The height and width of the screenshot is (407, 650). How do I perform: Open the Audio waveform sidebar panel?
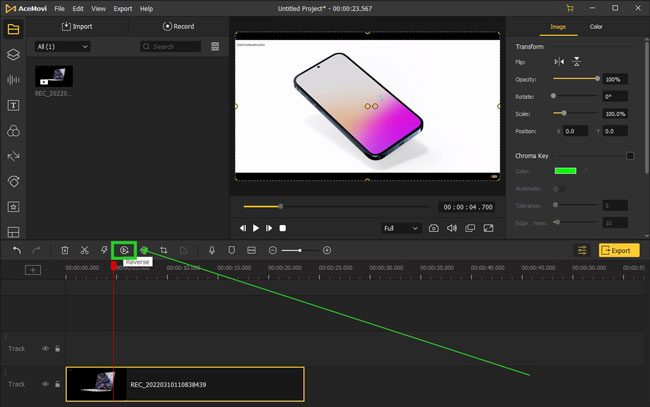13,80
